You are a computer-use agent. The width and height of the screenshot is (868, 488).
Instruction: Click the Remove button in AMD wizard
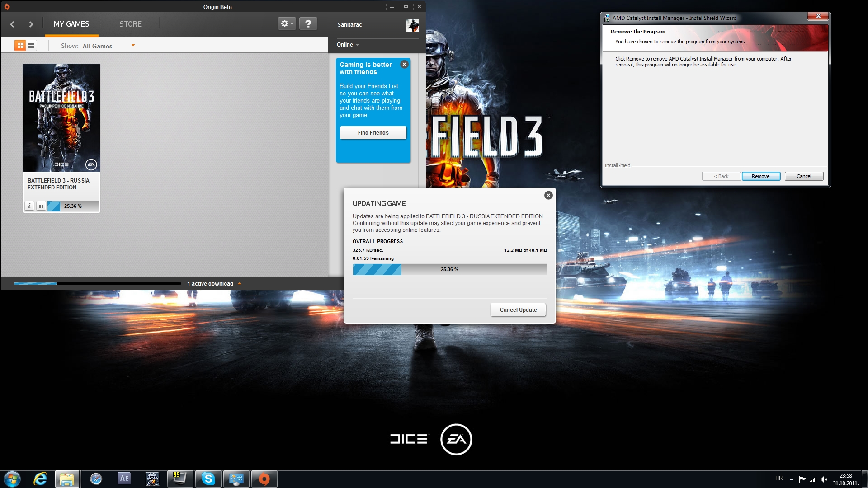(x=761, y=176)
